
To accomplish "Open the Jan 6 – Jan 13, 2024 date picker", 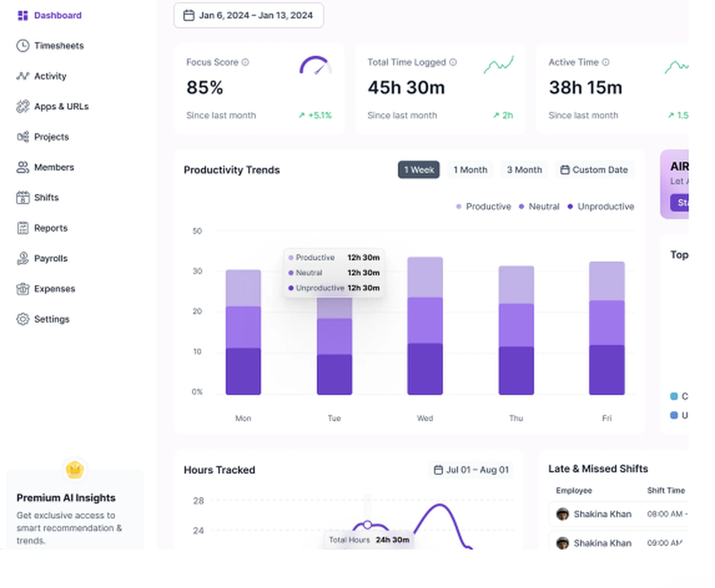I will click(249, 16).
